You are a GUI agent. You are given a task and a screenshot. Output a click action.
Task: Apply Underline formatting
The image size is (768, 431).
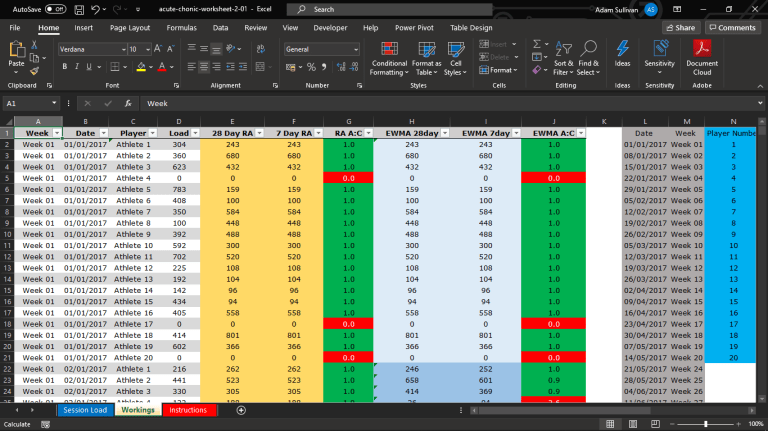[x=89, y=67]
